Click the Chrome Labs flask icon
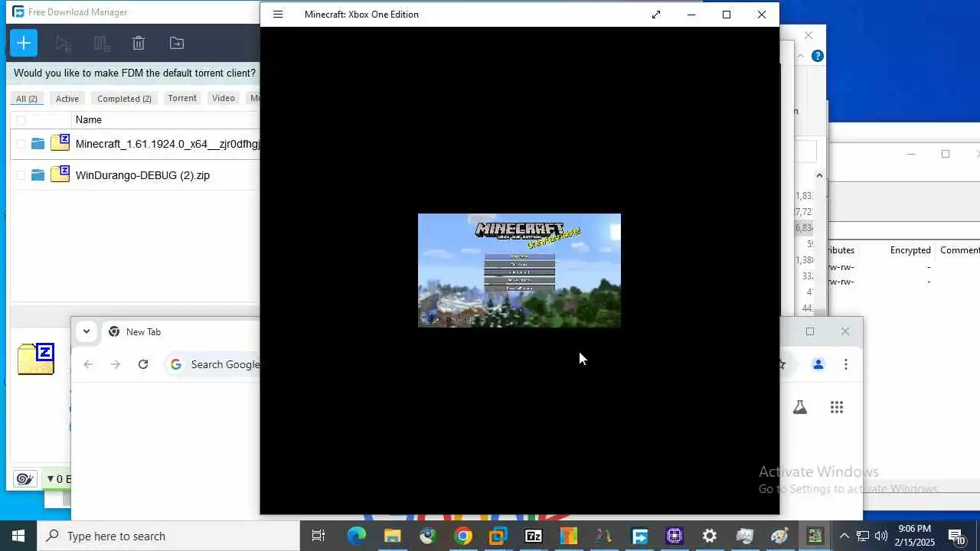980x551 pixels. 800,407
